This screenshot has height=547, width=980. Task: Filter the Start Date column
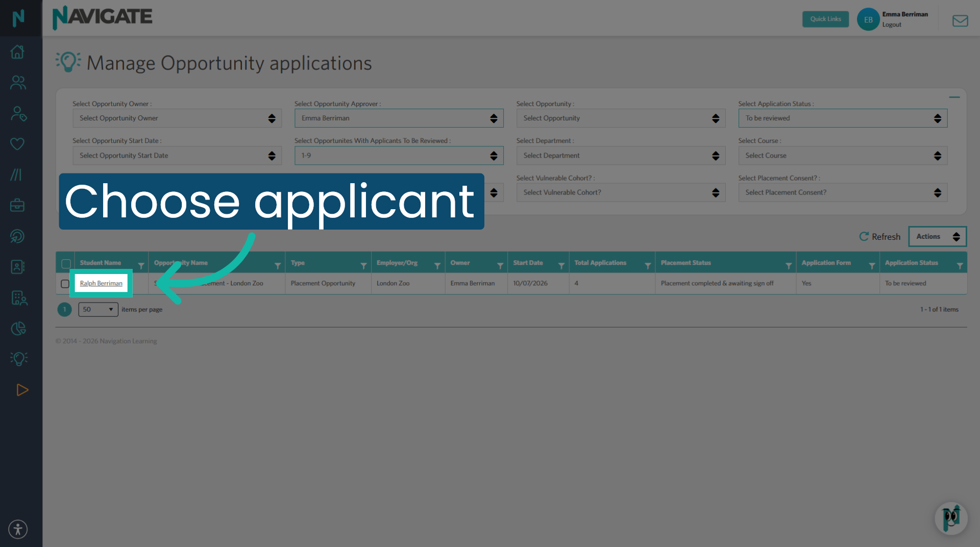[561, 266]
